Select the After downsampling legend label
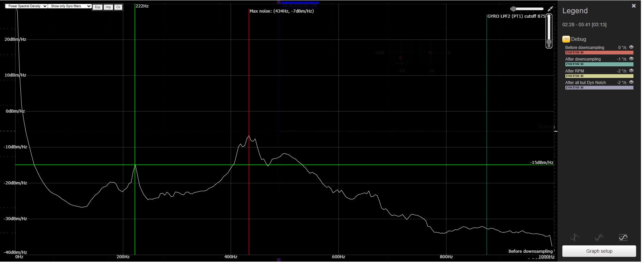 tap(583, 59)
